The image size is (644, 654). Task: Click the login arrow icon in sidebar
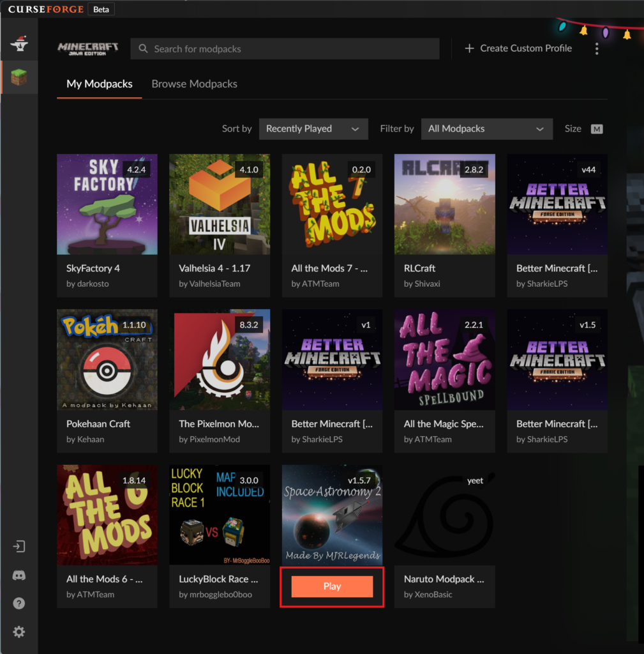19,547
